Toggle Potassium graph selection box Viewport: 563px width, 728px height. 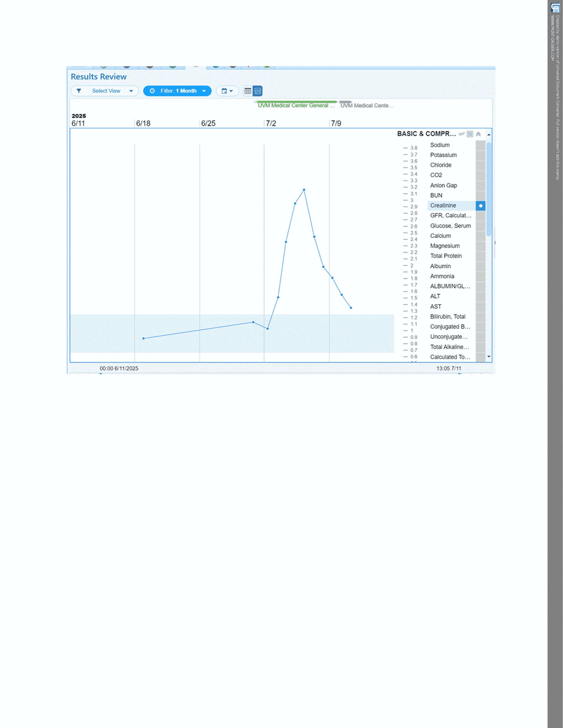[480, 155]
